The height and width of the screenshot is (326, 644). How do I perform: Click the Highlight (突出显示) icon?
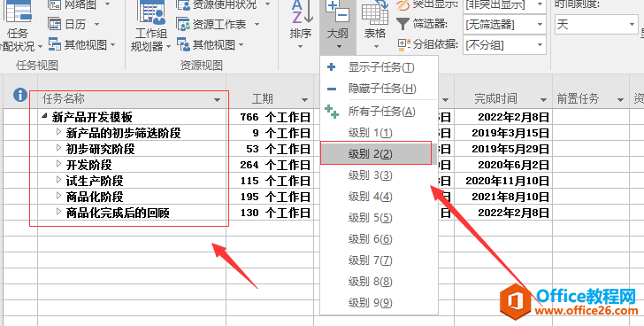click(x=402, y=4)
